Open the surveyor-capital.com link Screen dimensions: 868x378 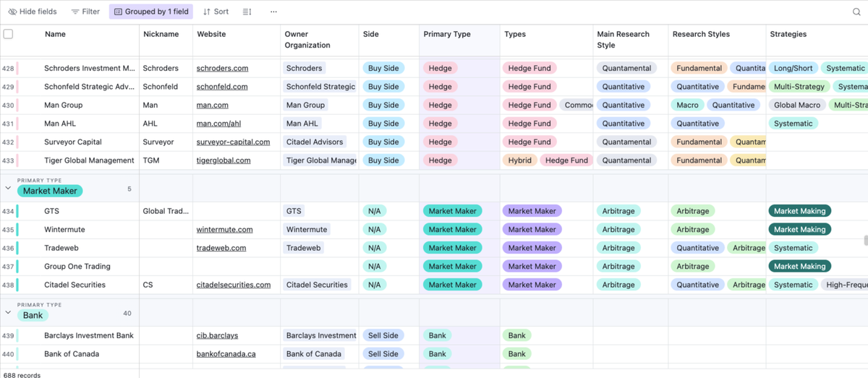[233, 142]
